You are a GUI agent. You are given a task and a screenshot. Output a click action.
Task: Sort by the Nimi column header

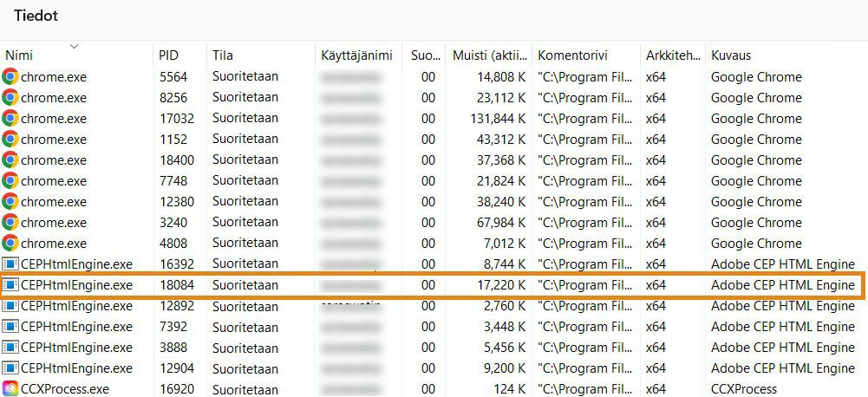19,55
